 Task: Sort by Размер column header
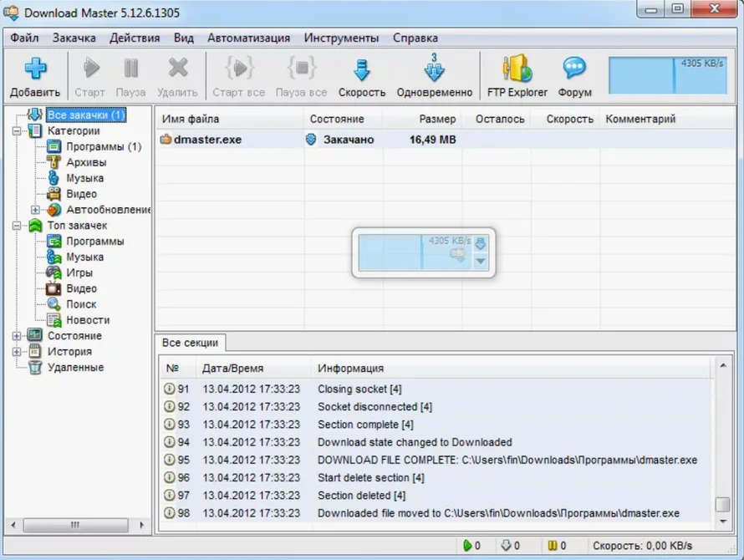(x=422, y=120)
